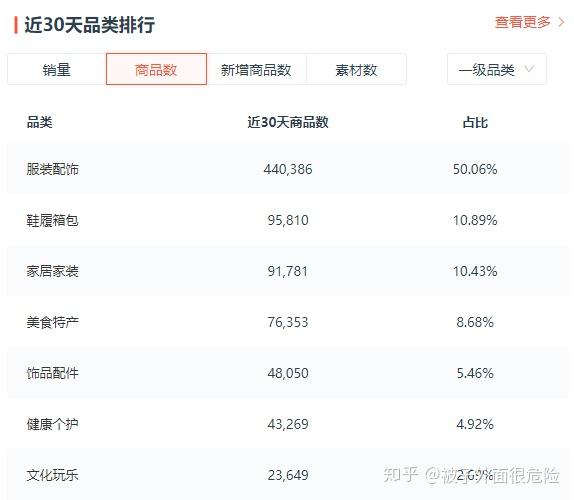This screenshot has width=574, height=500.
Task: Select the 美食特产 category row
Action: pos(288,322)
